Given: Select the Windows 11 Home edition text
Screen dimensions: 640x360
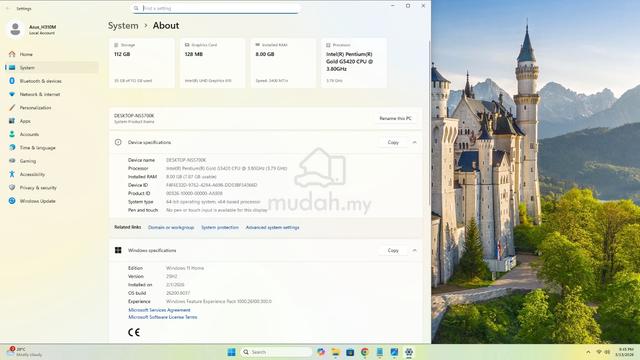Looking at the screenshot, I should [185, 268].
